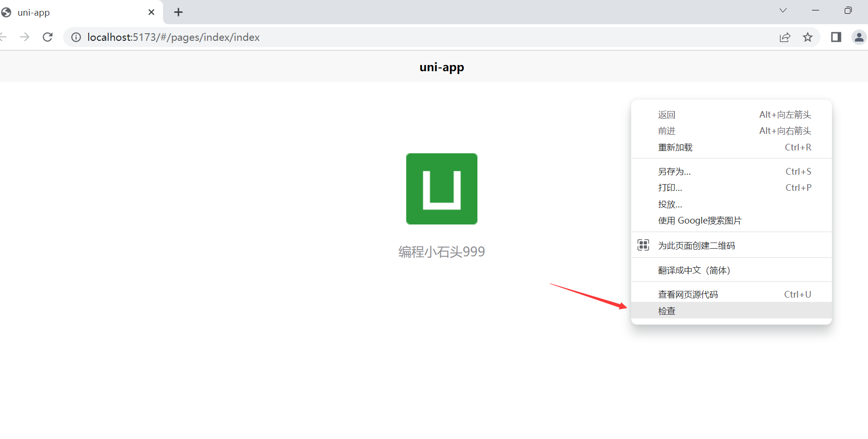Restore down the browser window

(848, 10)
